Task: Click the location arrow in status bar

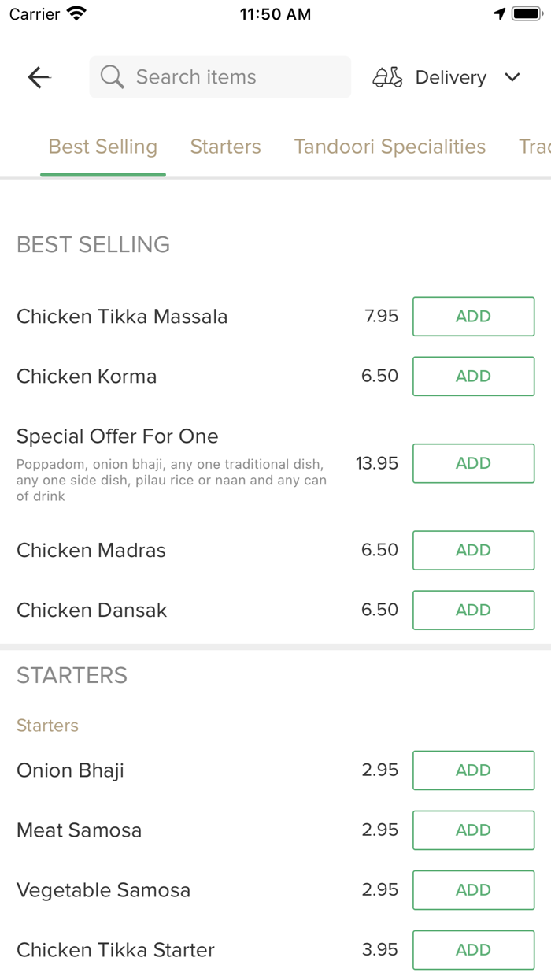Action: 500,13
